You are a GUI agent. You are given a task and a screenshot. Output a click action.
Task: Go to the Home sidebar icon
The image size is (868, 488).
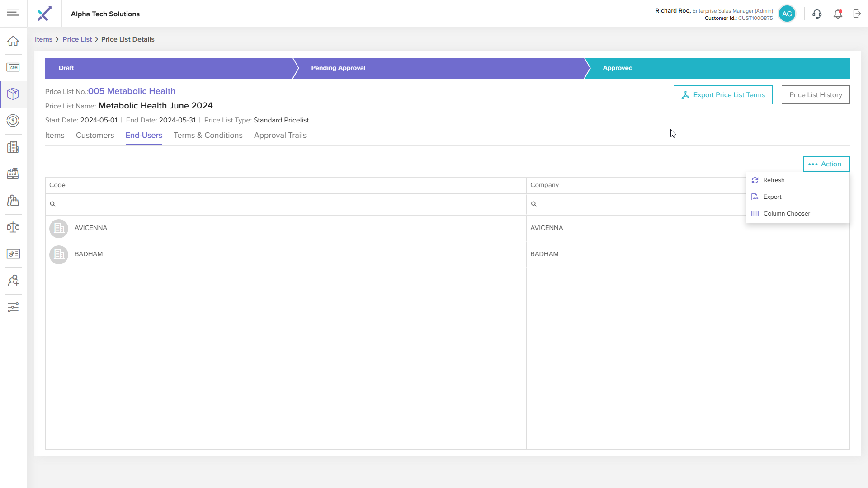tap(13, 41)
